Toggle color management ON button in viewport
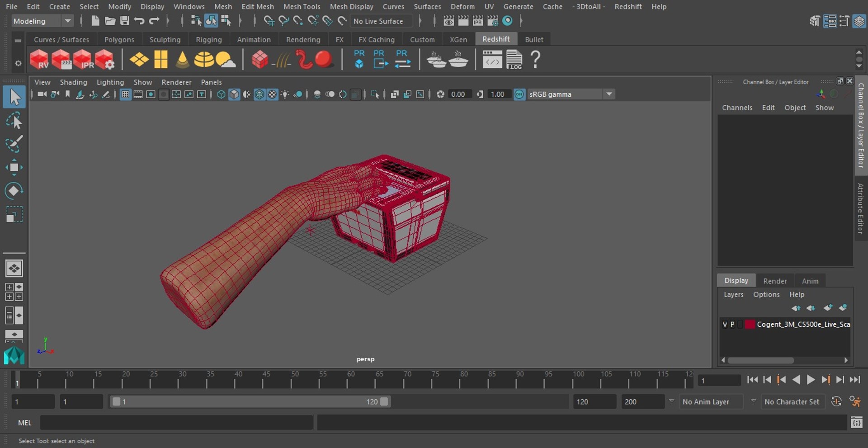 pos(519,94)
